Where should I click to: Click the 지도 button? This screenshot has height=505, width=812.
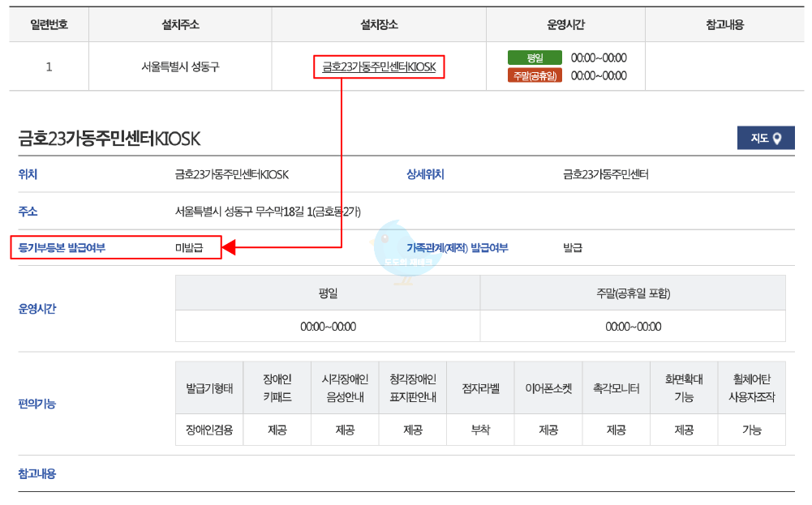765,139
